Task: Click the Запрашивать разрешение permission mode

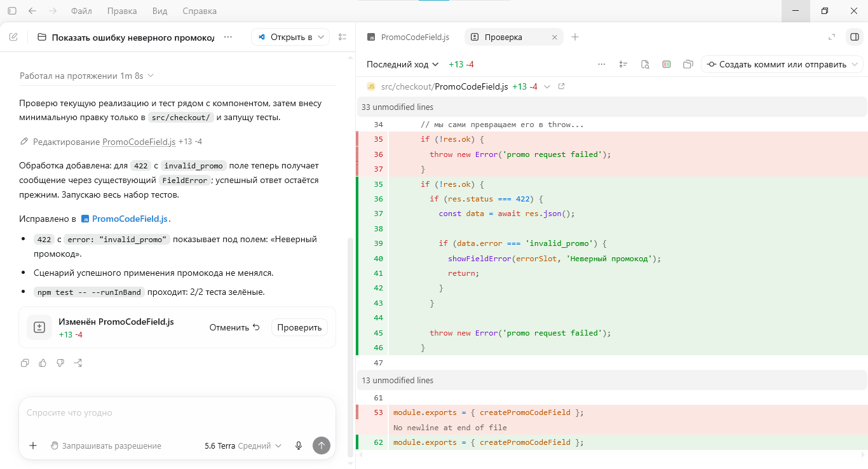Action: pos(105,445)
